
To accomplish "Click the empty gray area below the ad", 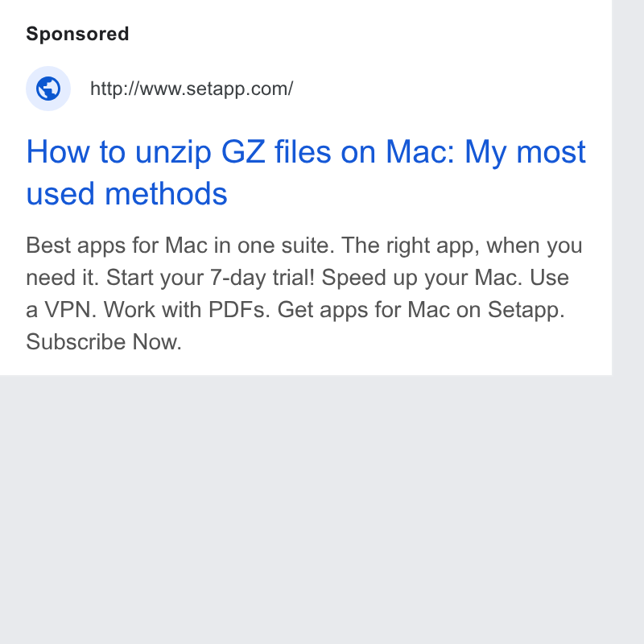I will pos(306,510).
